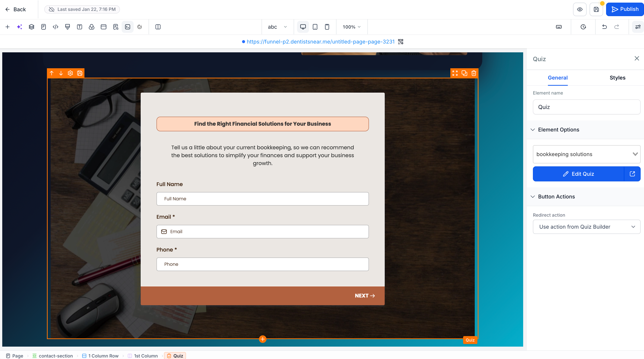Click the Element name input field
The image size is (644, 359).
coord(587,107)
